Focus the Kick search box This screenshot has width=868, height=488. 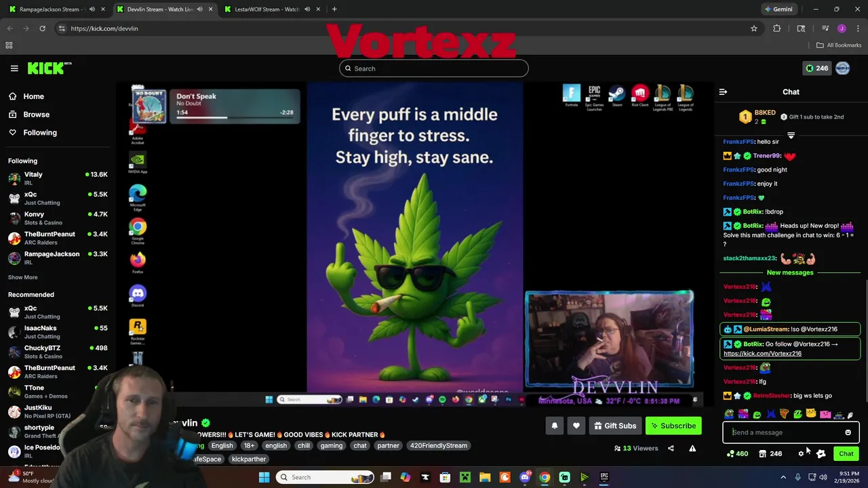pyautogui.click(x=434, y=68)
